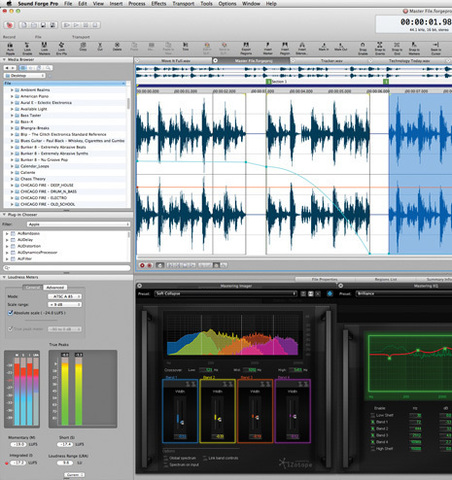Viewport: 452px width, 480px height.
Task: Toggle the High Shelf enable checkbox
Action: click(373, 449)
